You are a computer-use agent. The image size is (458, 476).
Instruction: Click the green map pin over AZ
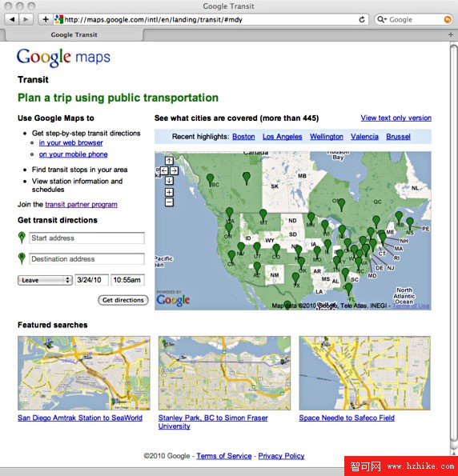(x=257, y=268)
